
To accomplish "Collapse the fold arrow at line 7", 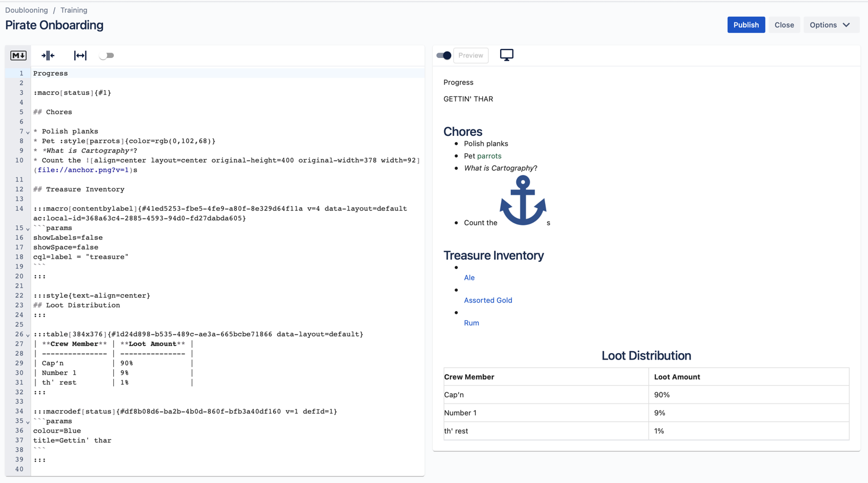I will coord(28,132).
